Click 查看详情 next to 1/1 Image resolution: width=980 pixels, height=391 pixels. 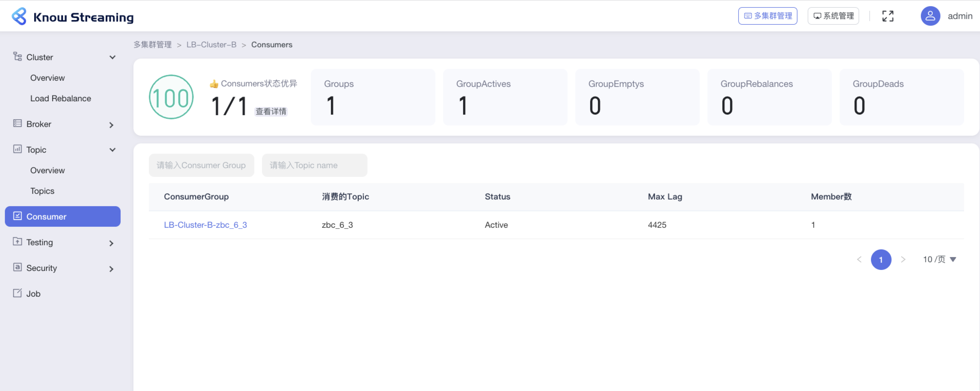[271, 112]
